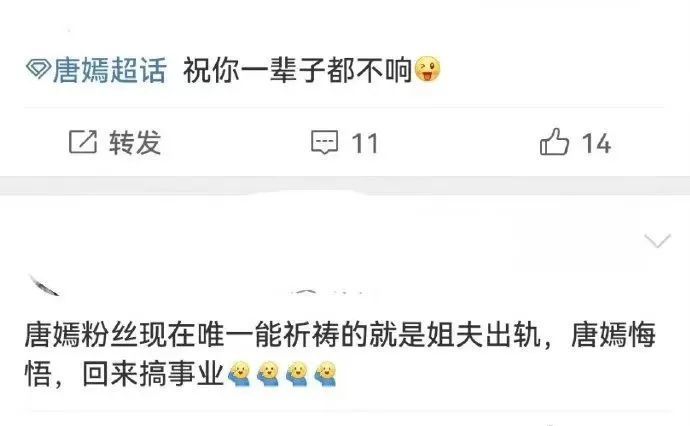Viewport: 690px width, 426px height.
Task: Open comments via the speech bubble icon
Action: click(325, 142)
